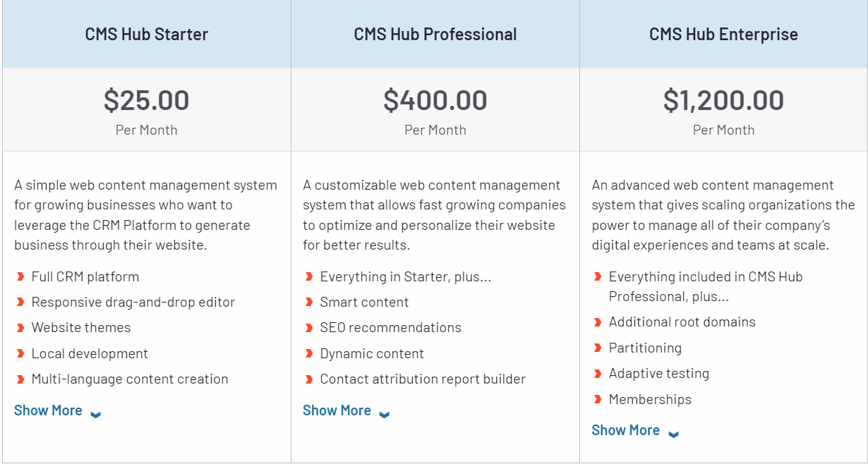Image resolution: width=868 pixels, height=464 pixels.
Task: Click the arrow icon next to Additional root domains
Action: click(x=599, y=322)
